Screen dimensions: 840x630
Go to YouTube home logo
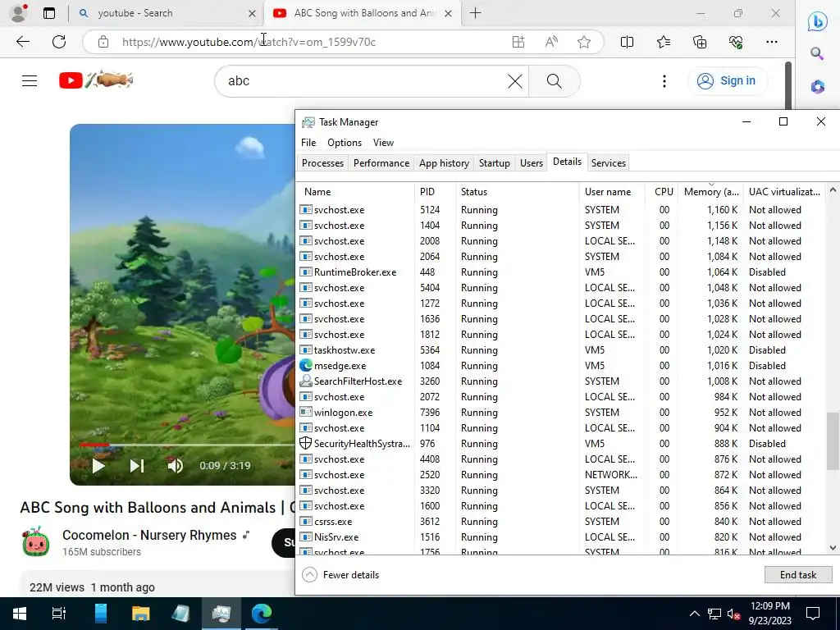95,80
